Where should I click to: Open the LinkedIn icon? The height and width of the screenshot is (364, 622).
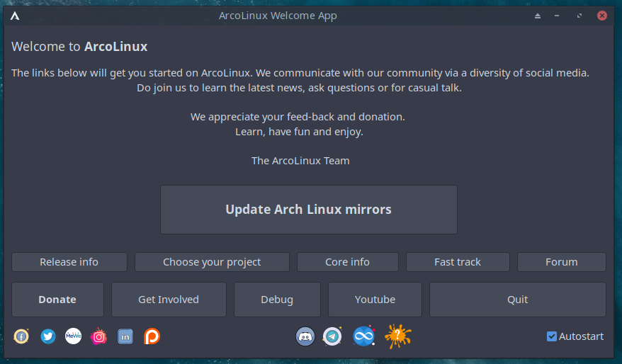point(125,336)
